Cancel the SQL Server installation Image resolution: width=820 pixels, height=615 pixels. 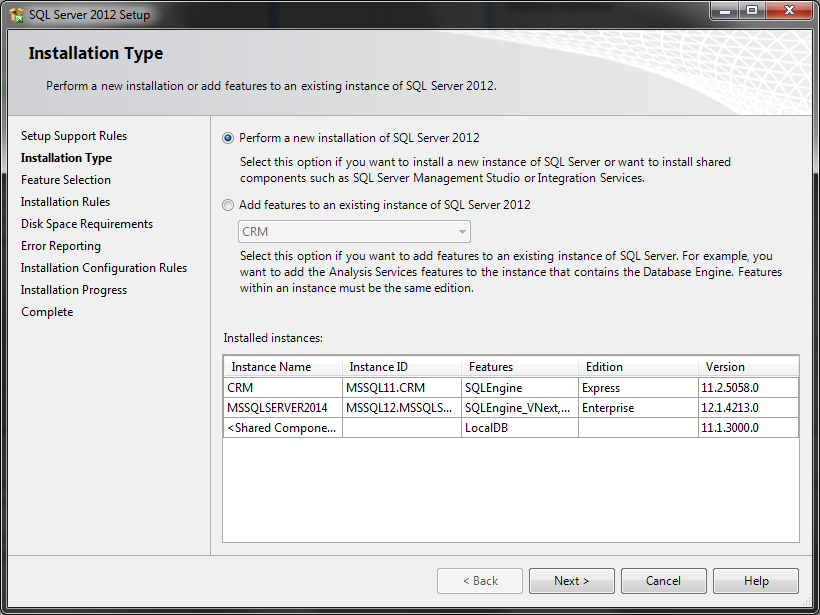663,580
